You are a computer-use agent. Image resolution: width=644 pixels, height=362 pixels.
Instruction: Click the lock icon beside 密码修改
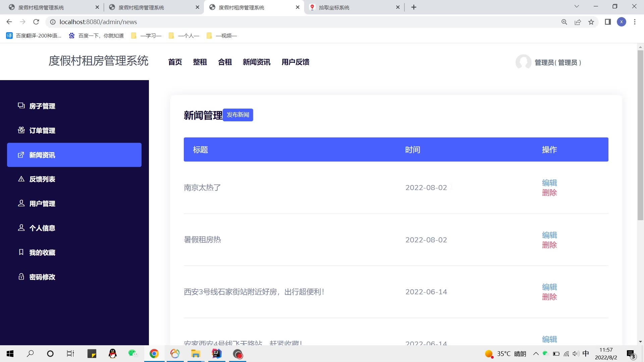pyautogui.click(x=21, y=277)
